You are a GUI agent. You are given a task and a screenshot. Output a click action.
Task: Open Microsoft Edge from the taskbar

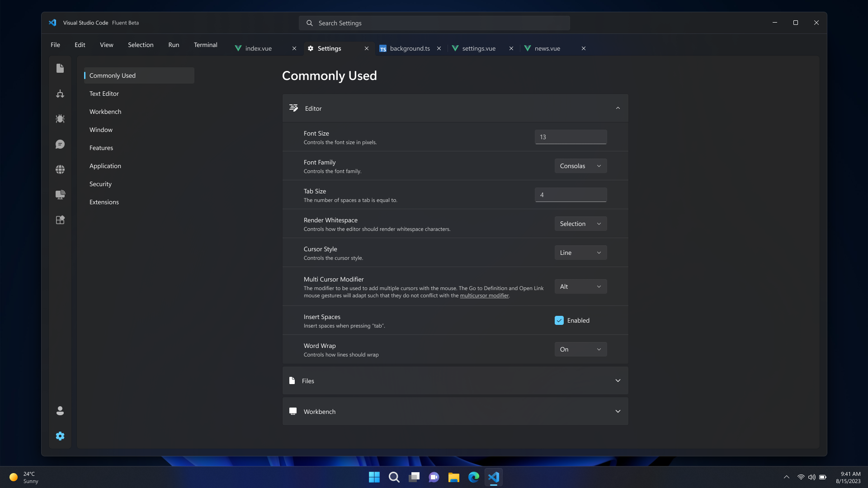[x=473, y=477]
